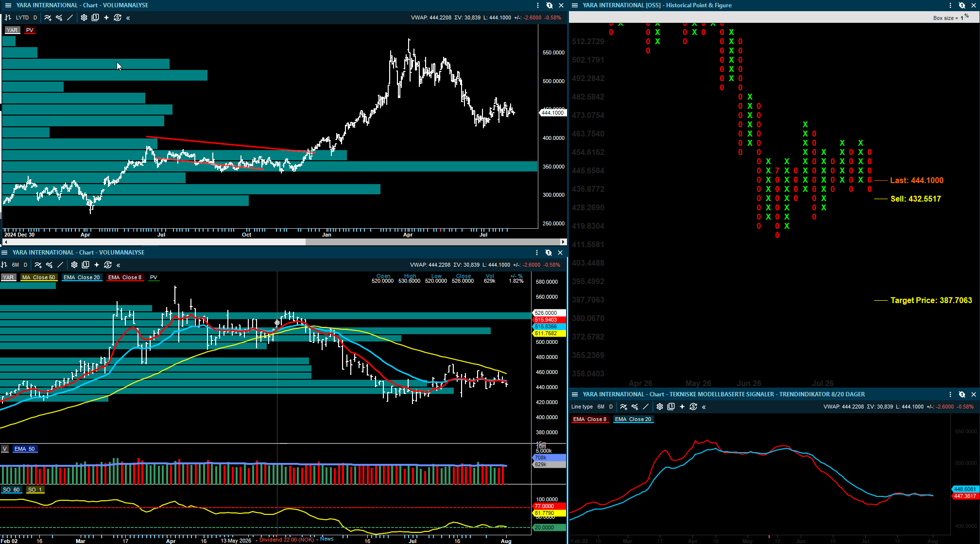Viewport: 980px width, 544px height.
Task: Click currency conversion icon in Trendindikator chart
Action: click(693, 407)
